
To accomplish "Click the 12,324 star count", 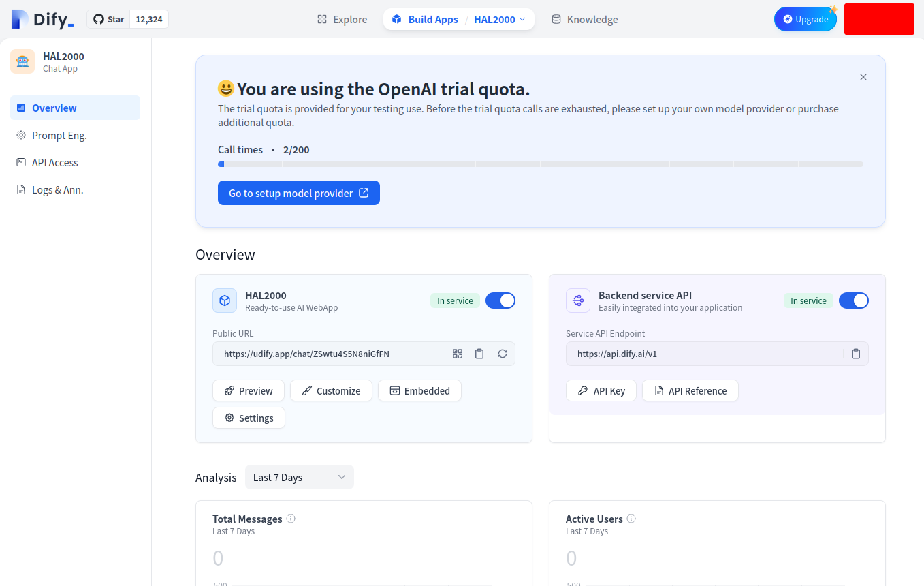I will pos(149,19).
